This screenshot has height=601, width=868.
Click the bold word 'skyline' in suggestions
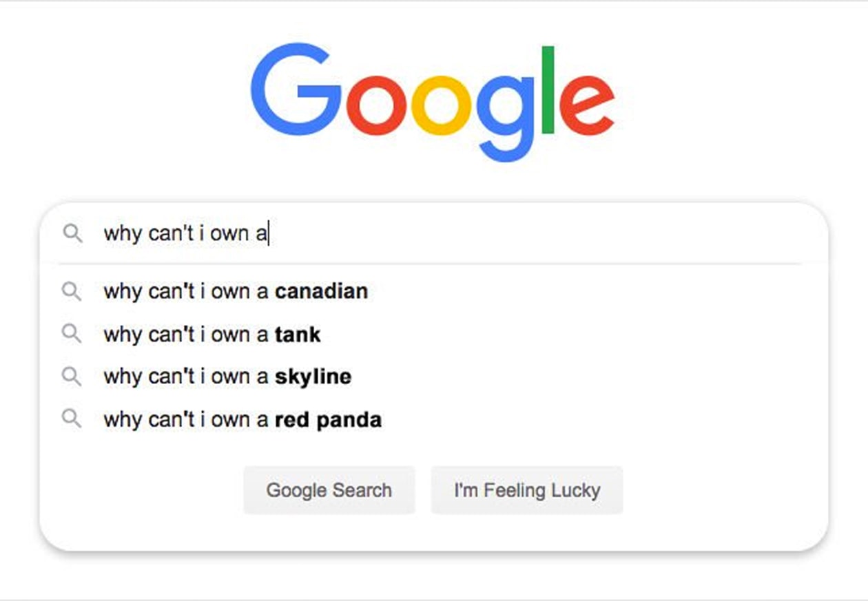click(x=313, y=377)
